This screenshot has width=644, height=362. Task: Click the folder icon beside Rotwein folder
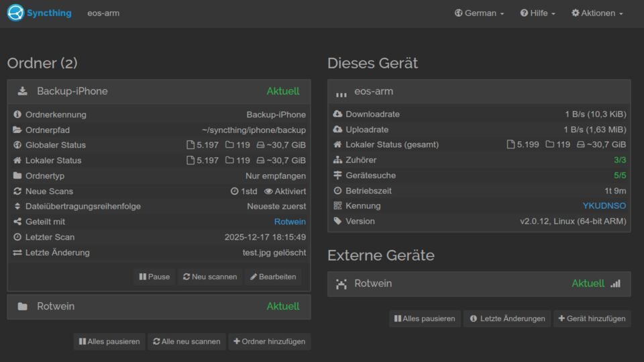(x=23, y=306)
